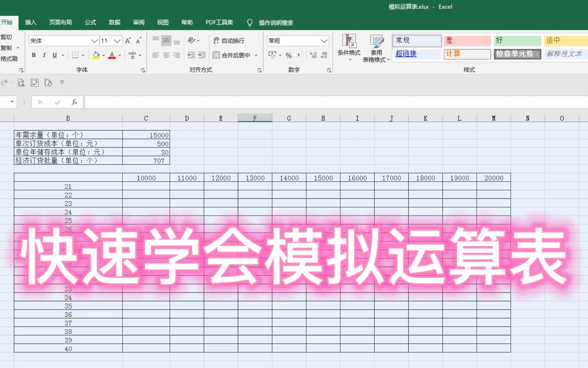The width and height of the screenshot is (588, 368).
Task: Toggle 自动换行 wrap text
Action: point(229,41)
